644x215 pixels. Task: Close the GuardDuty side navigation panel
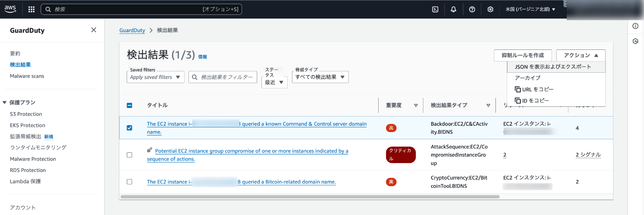tap(94, 30)
